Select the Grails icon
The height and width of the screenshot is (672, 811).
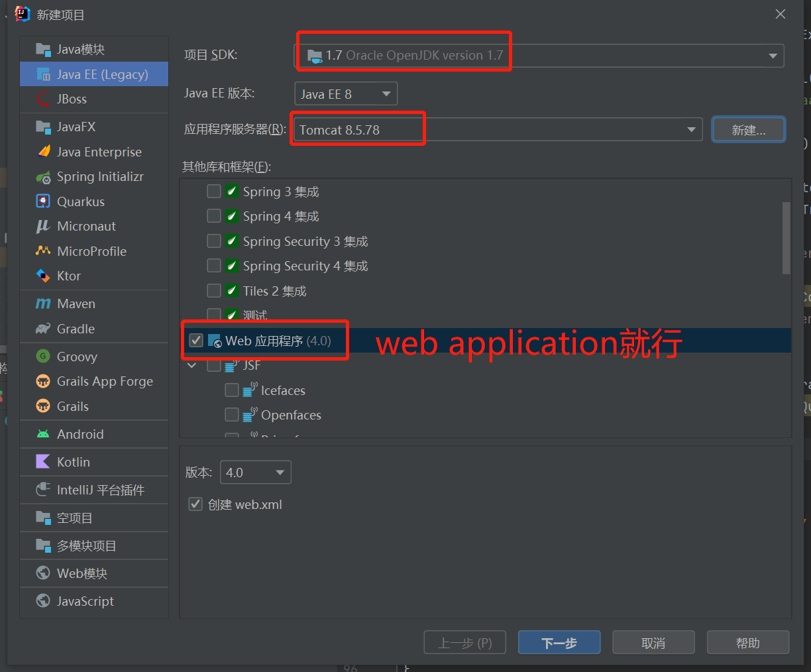click(x=43, y=406)
